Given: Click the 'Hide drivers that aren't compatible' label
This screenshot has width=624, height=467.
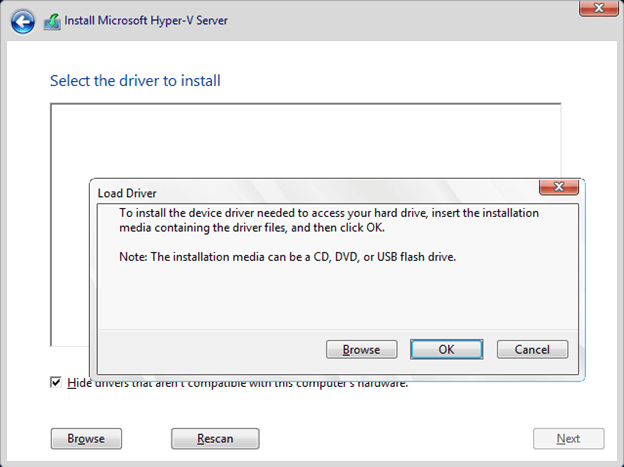Looking at the screenshot, I should coord(238,383).
